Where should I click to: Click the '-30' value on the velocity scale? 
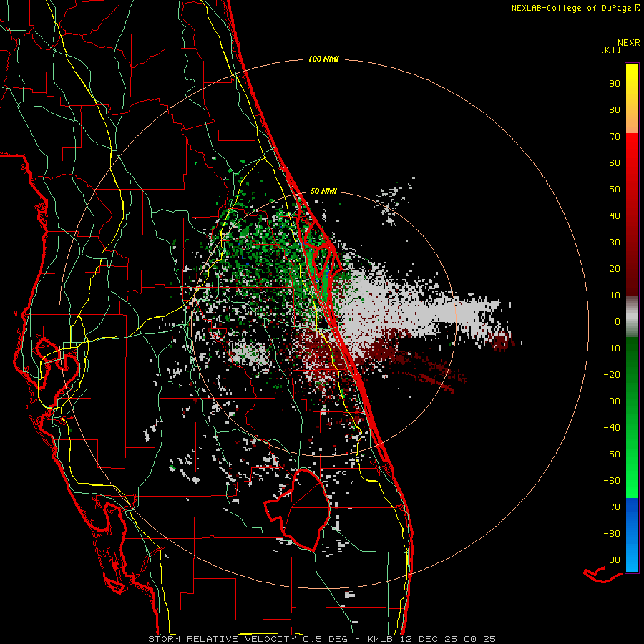(612, 401)
